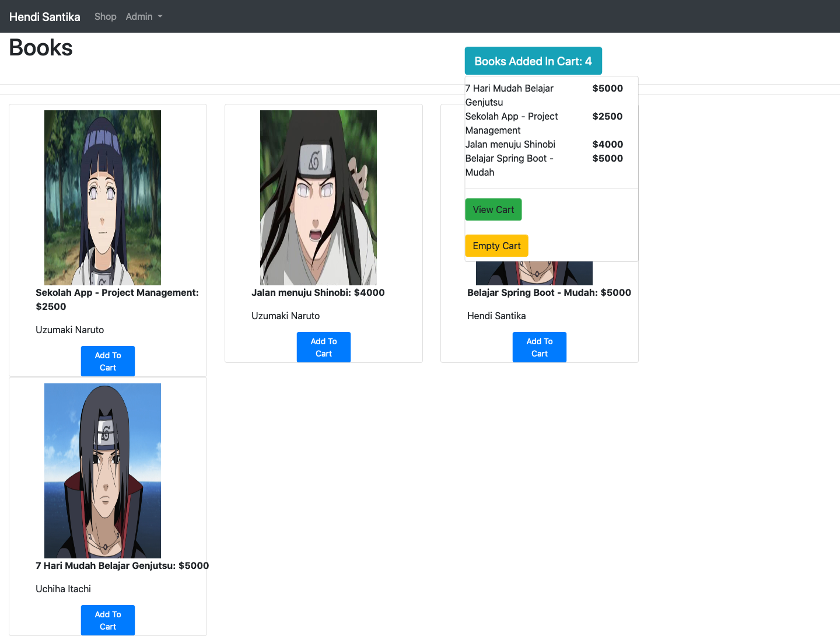
Task: Click author Hendi Santika on book card
Action: tap(496, 316)
